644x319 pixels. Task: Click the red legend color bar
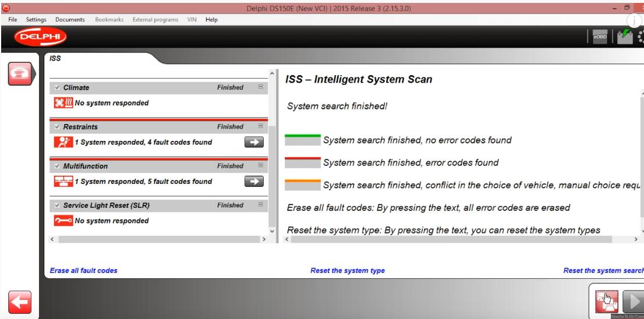coord(302,162)
